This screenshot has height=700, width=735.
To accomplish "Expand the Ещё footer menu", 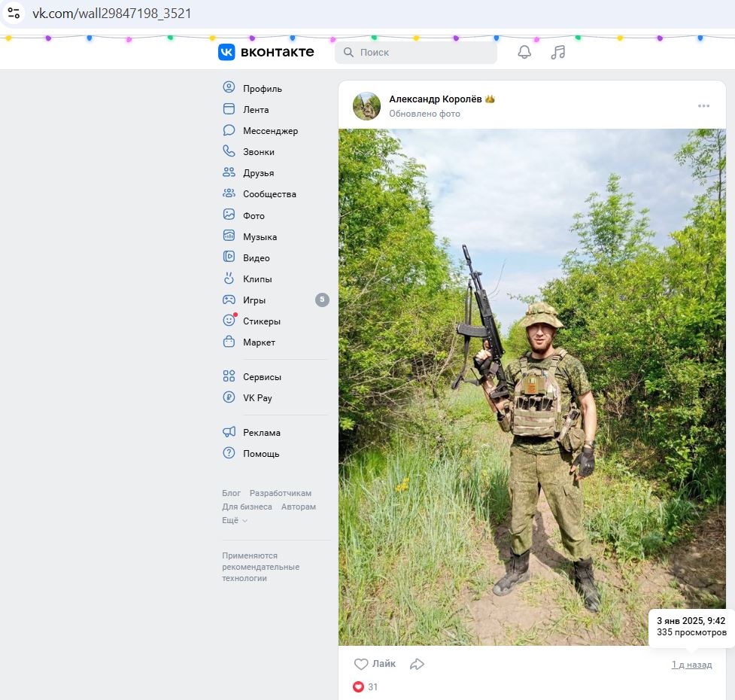I will (235, 520).
